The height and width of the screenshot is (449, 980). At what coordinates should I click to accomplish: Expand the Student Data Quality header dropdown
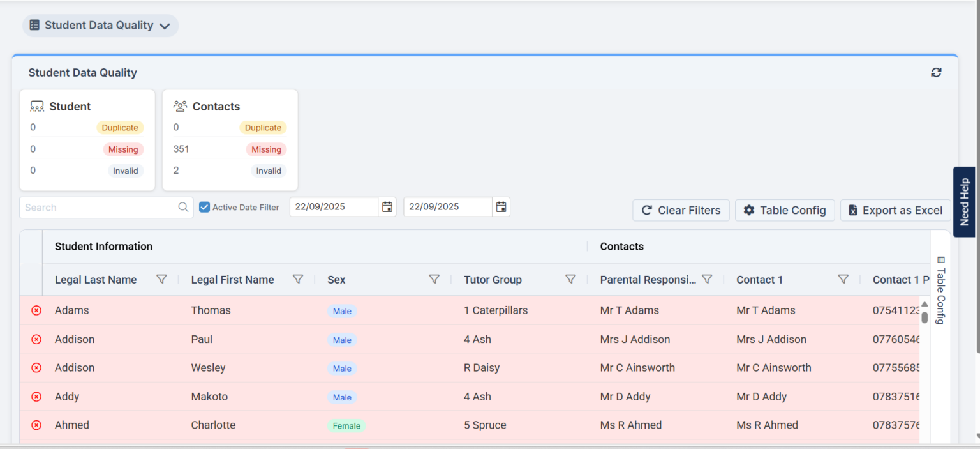pos(165,26)
